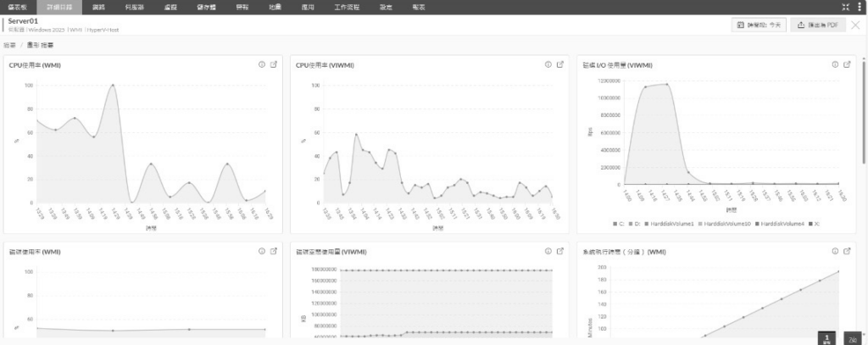The width and height of the screenshot is (868, 345).
Task: Toggle the D: series in disk I/O legend
Action: (634, 224)
